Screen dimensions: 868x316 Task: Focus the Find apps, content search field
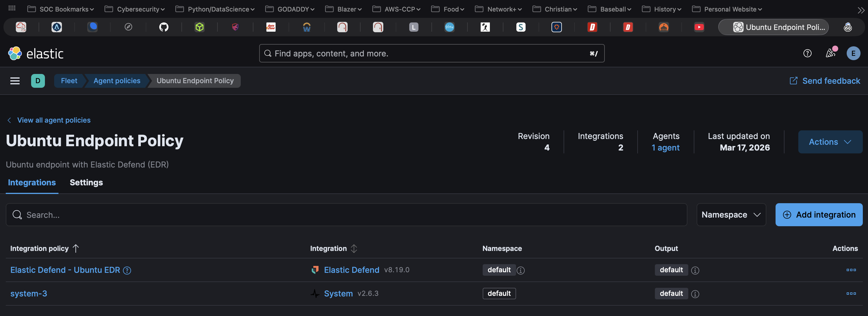point(432,53)
